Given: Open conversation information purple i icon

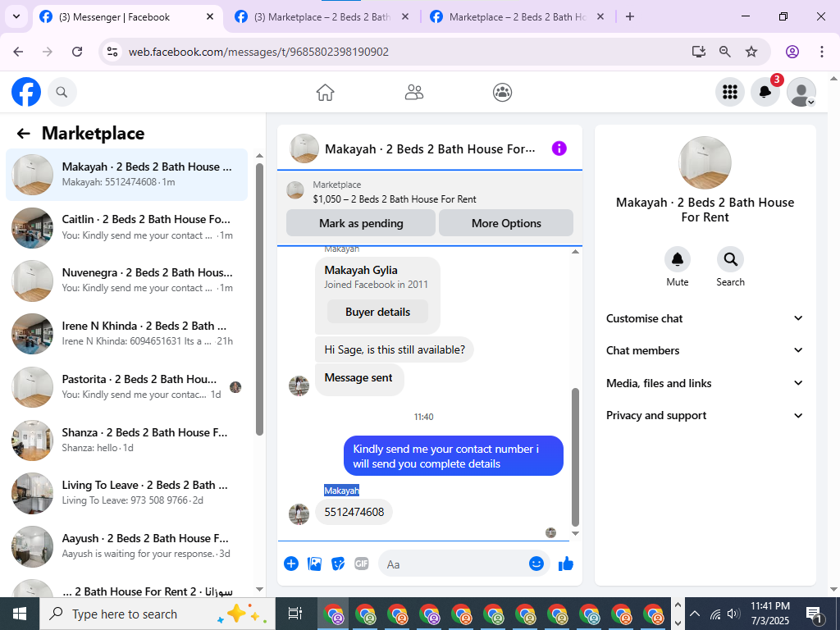Looking at the screenshot, I should click(559, 148).
